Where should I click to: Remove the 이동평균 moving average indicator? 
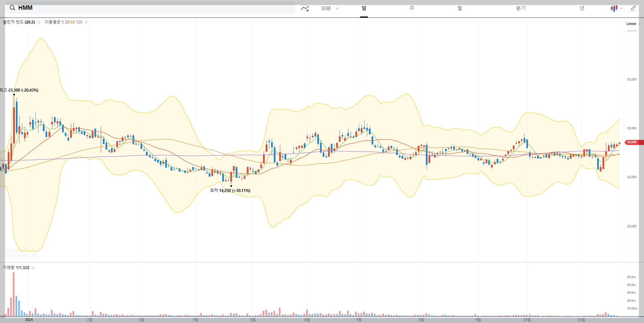click(86, 22)
